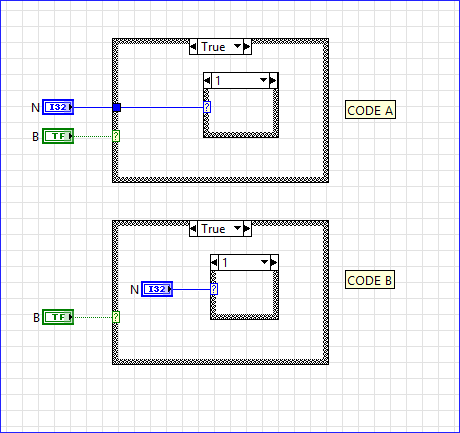
Task: Select the N I32 terminal inside Code B case
Action: 157,289
